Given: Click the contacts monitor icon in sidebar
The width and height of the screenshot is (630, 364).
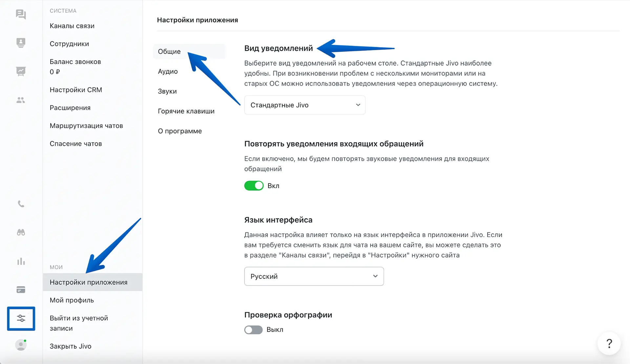Looking at the screenshot, I should 21,43.
